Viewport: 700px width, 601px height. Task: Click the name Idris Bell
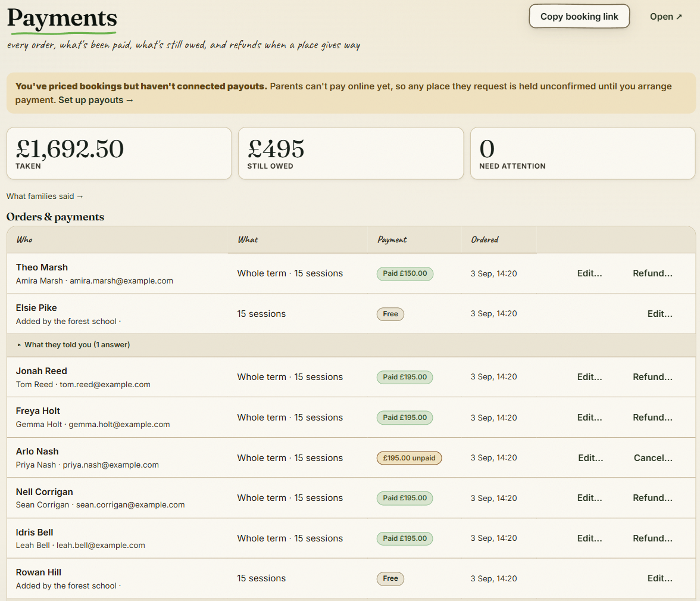(x=35, y=533)
